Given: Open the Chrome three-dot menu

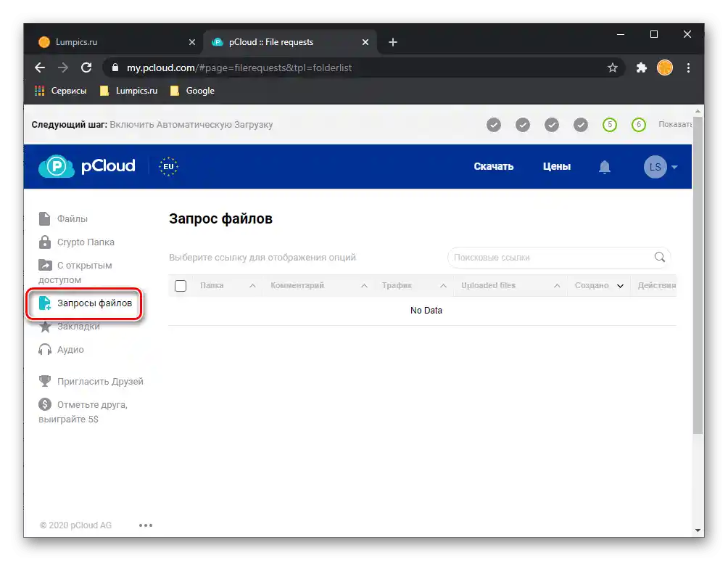Looking at the screenshot, I should 688,68.
